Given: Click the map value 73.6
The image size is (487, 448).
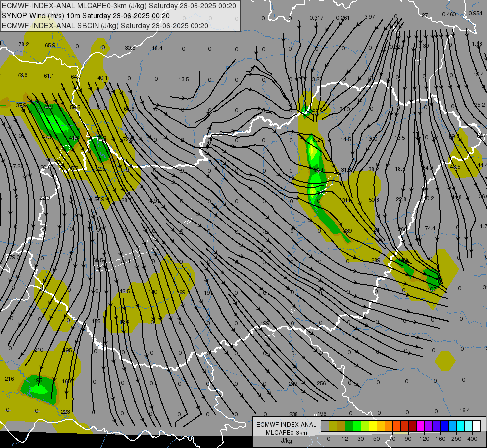Looking at the screenshot, I should [22, 75].
